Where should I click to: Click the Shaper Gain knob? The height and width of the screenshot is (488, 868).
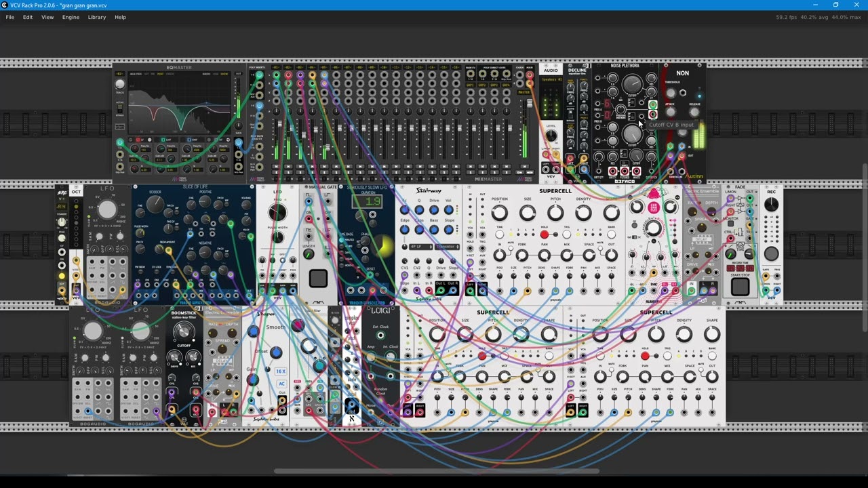[x=252, y=380]
